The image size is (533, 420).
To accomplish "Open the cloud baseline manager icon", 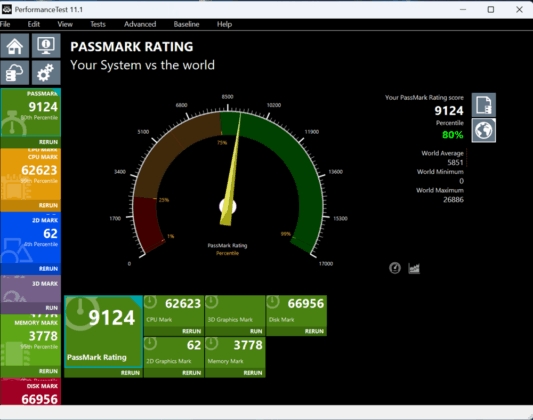I will (x=15, y=72).
